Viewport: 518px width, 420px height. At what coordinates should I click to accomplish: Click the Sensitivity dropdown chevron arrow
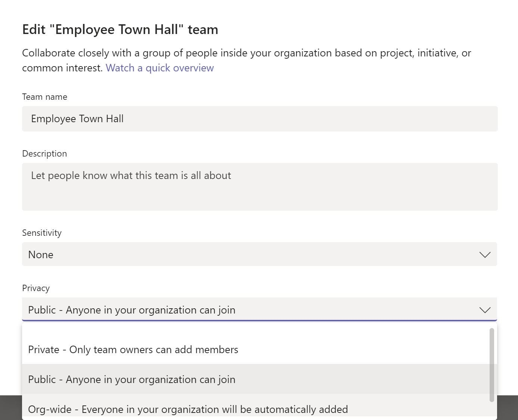[x=485, y=255]
